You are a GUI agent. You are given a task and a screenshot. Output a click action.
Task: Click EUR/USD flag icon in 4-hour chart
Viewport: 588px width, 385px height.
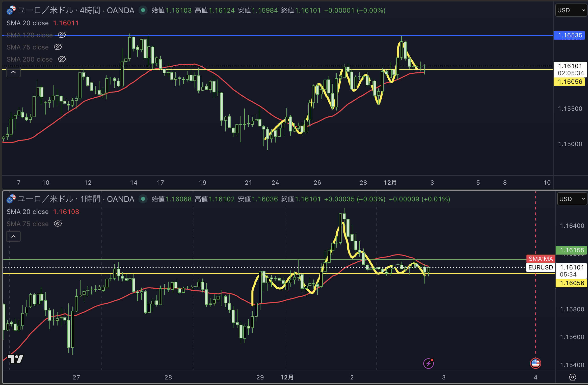click(x=11, y=10)
